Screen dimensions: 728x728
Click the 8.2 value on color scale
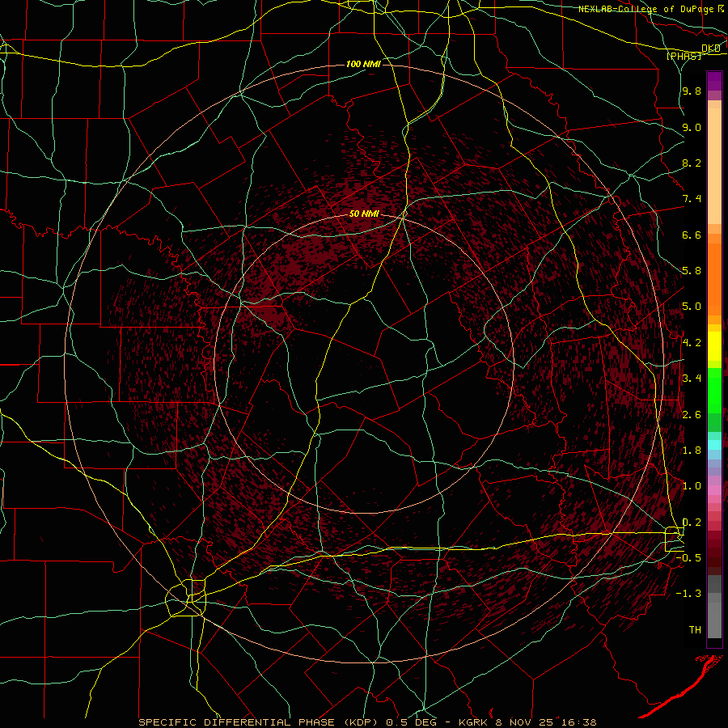(692, 163)
